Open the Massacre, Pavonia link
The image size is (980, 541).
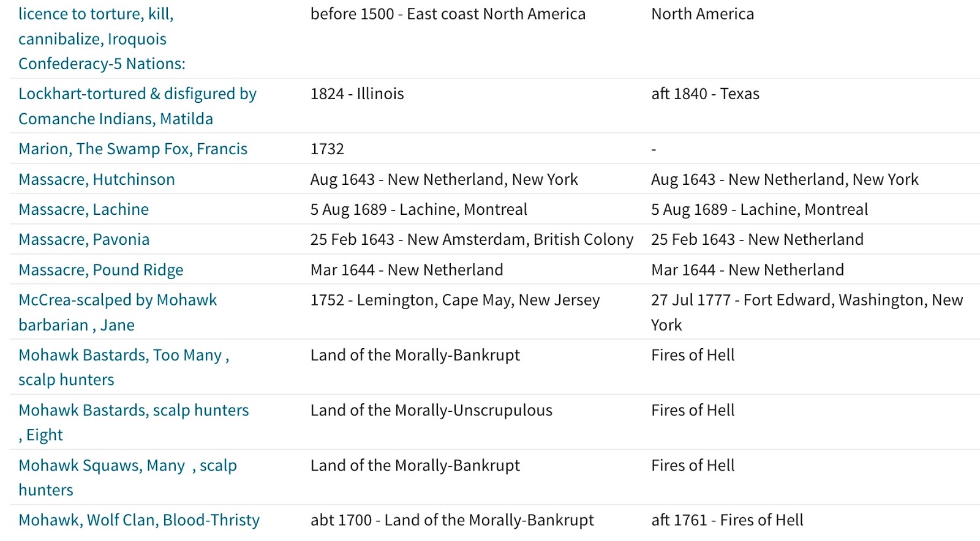(x=84, y=239)
